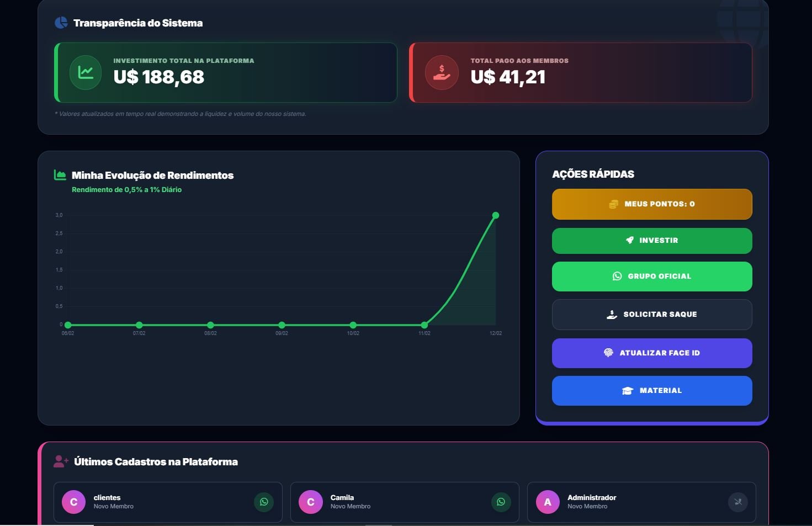Click the Camila avatar circle
Image resolution: width=812 pixels, height=526 pixels.
311,502
